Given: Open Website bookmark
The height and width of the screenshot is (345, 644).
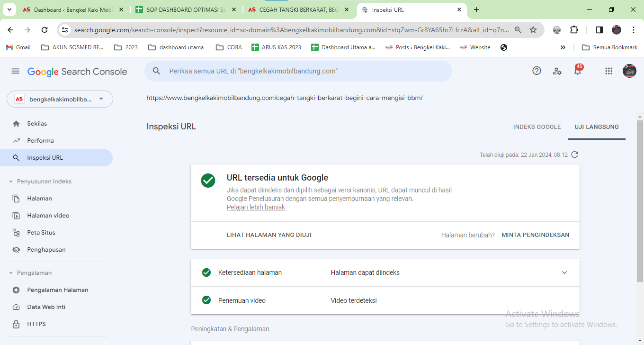Looking at the screenshot, I should (x=475, y=47).
